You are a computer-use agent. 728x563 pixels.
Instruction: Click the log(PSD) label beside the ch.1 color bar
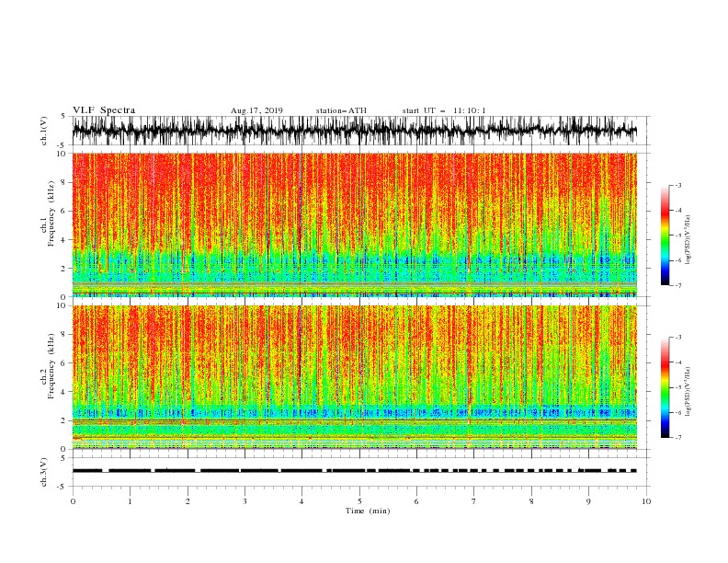coord(689,240)
